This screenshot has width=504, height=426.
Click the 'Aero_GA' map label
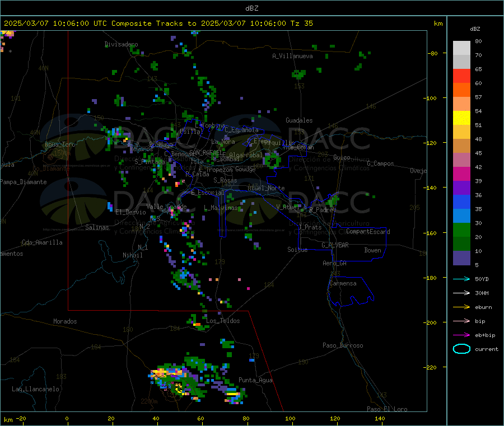click(x=334, y=263)
